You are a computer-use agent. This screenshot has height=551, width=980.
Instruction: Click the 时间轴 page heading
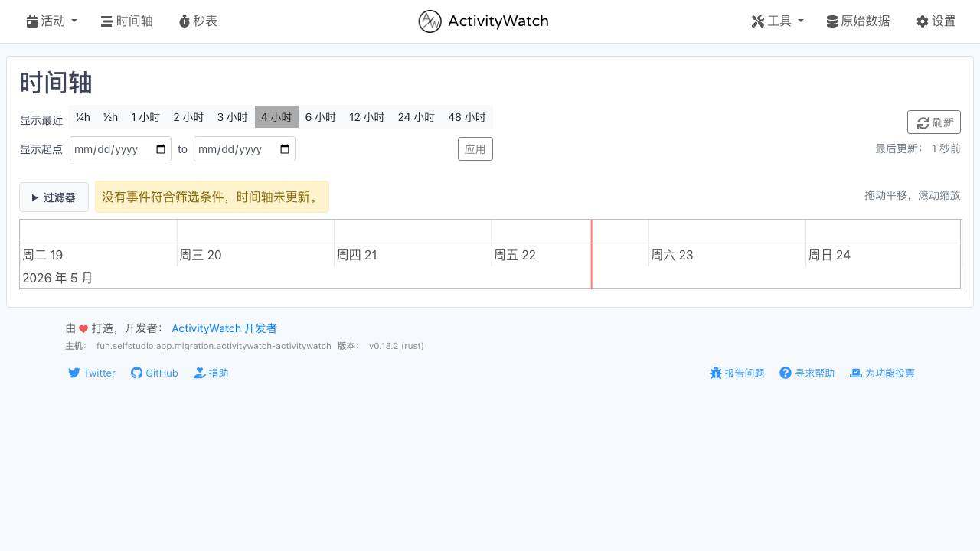[x=56, y=83]
